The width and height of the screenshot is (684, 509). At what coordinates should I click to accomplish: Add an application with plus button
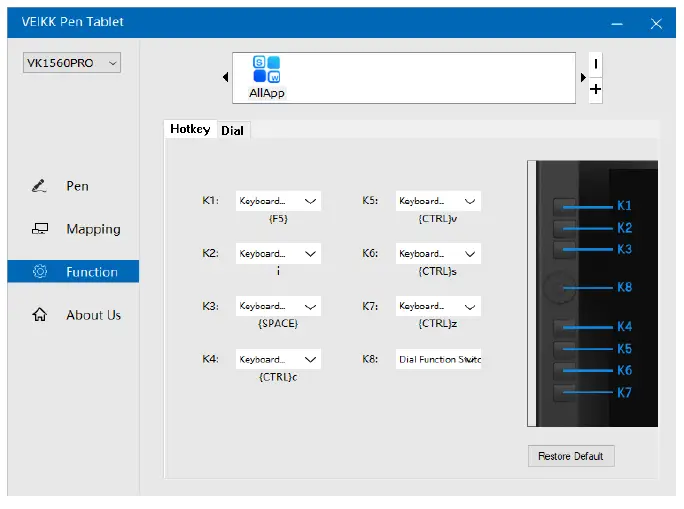tap(596, 90)
